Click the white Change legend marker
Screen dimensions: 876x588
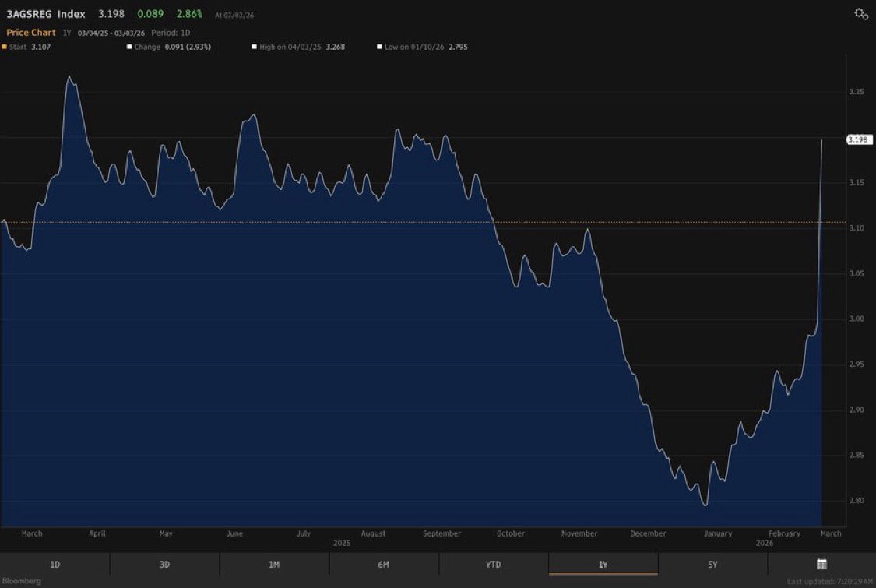tap(129, 47)
